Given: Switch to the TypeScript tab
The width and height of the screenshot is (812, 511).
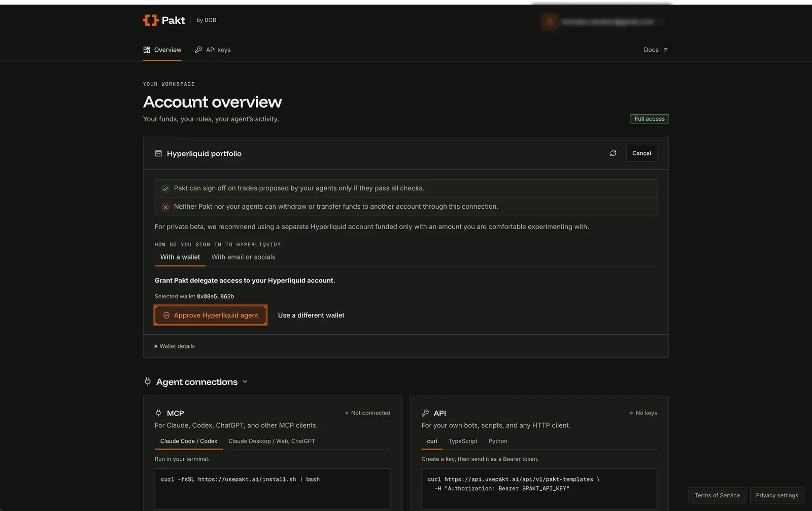Looking at the screenshot, I should pyautogui.click(x=463, y=441).
